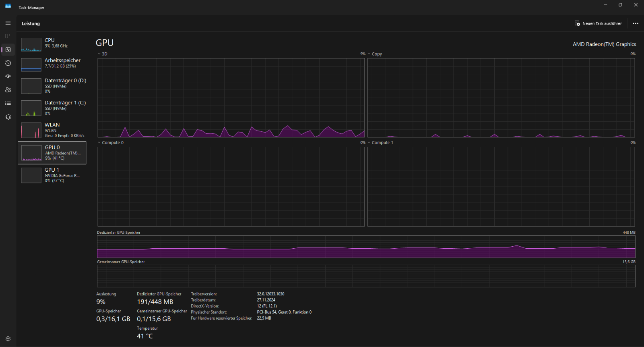644x347 pixels.
Task: Minimize the Task-Manager window
Action: tap(605, 5)
